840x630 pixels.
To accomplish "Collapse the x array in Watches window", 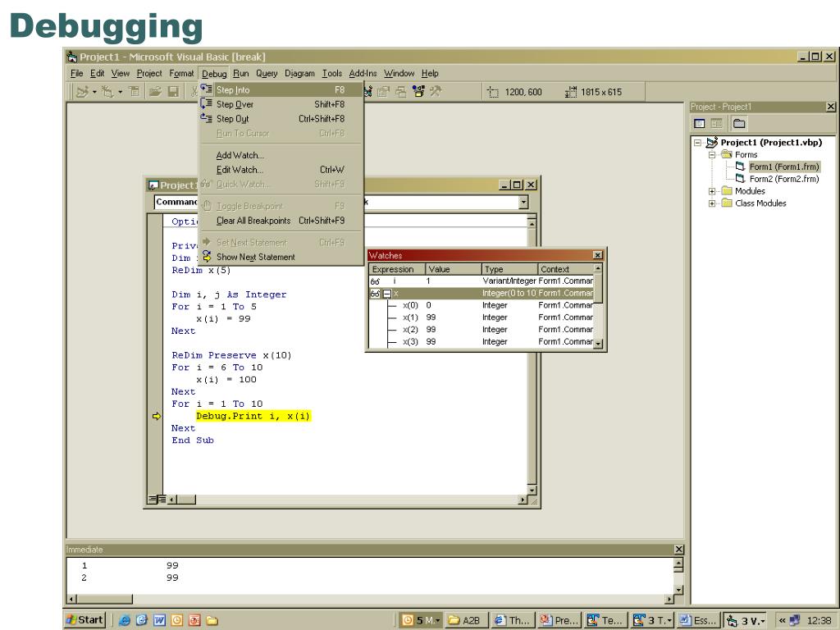I will 387,294.
